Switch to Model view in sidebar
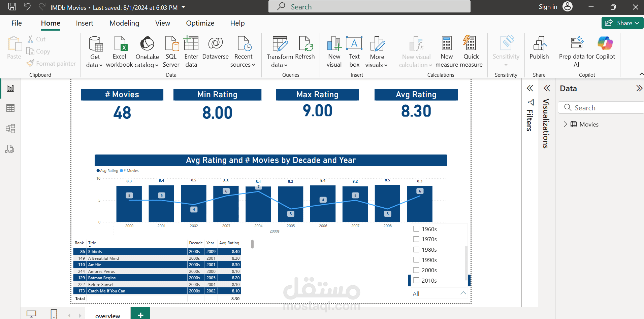Image resolution: width=644 pixels, height=319 pixels. pyautogui.click(x=10, y=129)
